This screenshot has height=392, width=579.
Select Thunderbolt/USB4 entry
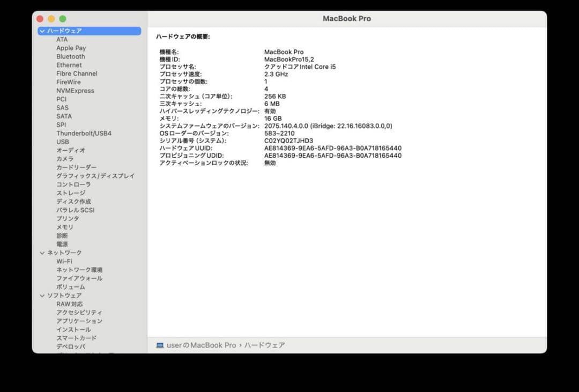[x=85, y=133]
